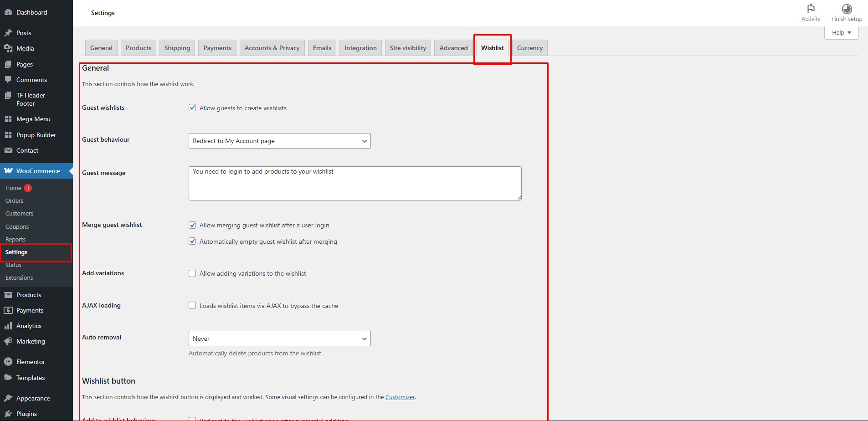Viewport: 868px width, 421px height.
Task: Open the Auto removal dropdown
Action: 279,339
